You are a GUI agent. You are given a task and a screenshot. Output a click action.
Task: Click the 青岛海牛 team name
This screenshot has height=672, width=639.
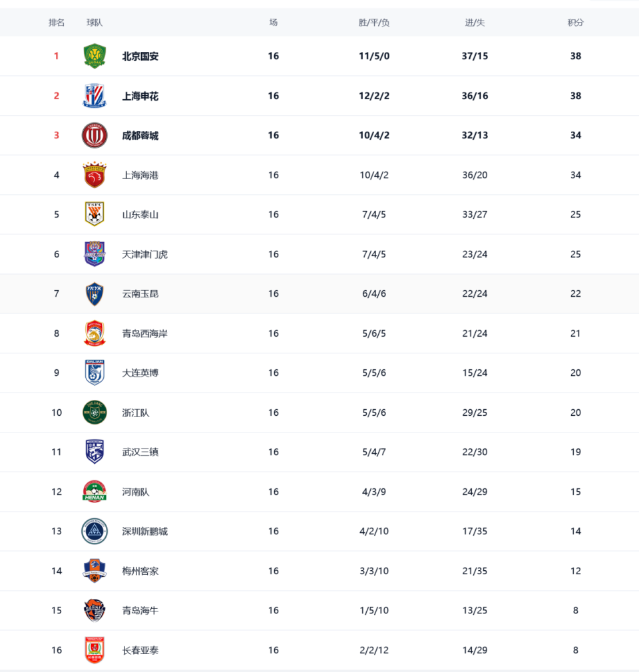(140, 610)
